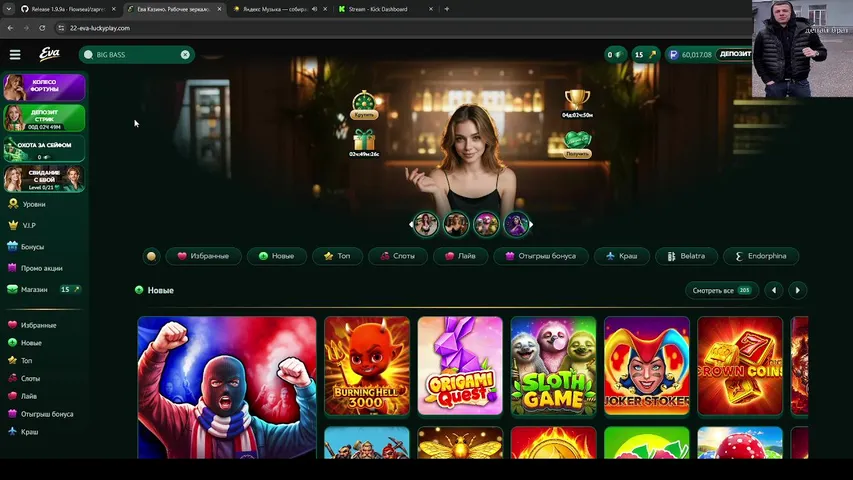The height and width of the screenshot is (480, 853).
Task: Filter games by Краш chip
Action: (x=621, y=256)
